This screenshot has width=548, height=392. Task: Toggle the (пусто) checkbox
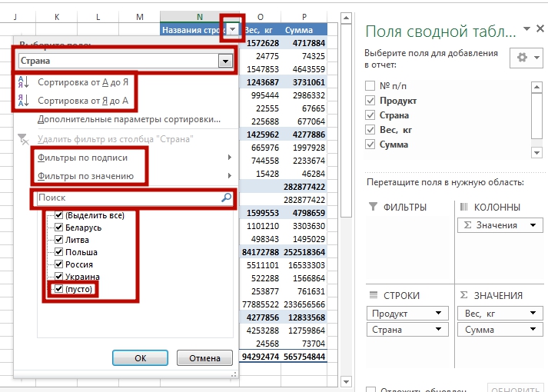click(x=58, y=289)
